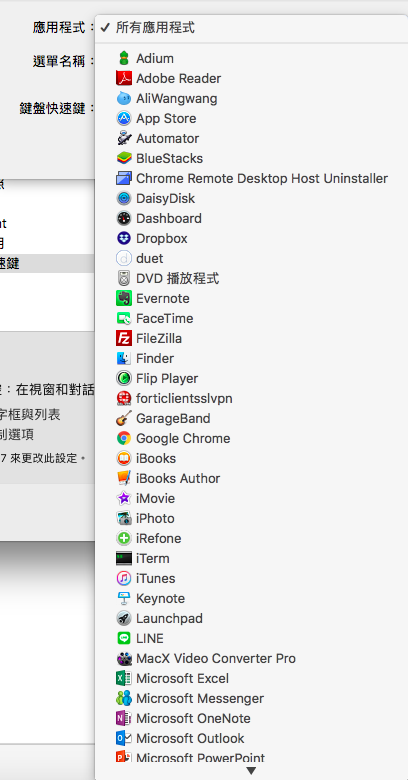Click the Keynote podium icon
Viewport: 408px width, 780px height.
tap(123, 598)
